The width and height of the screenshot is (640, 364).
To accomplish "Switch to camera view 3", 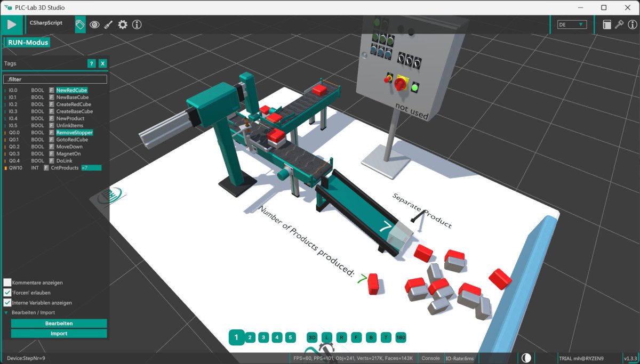I will pyautogui.click(x=263, y=337).
